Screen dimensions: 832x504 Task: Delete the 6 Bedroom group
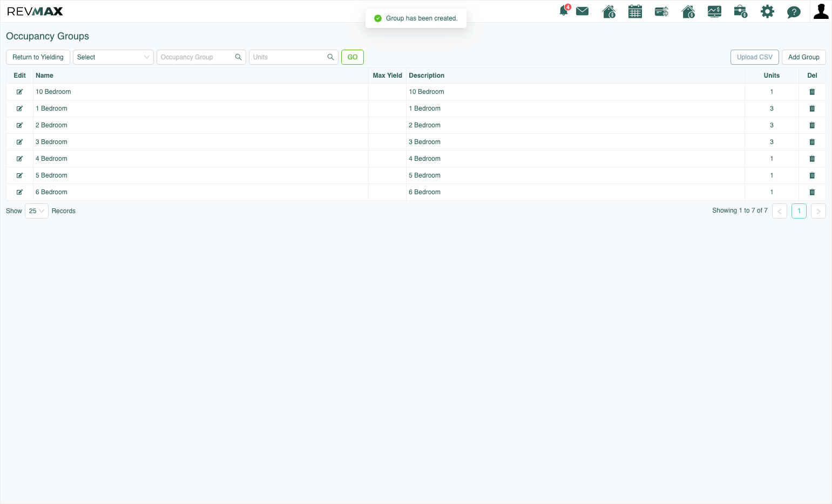(812, 192)
